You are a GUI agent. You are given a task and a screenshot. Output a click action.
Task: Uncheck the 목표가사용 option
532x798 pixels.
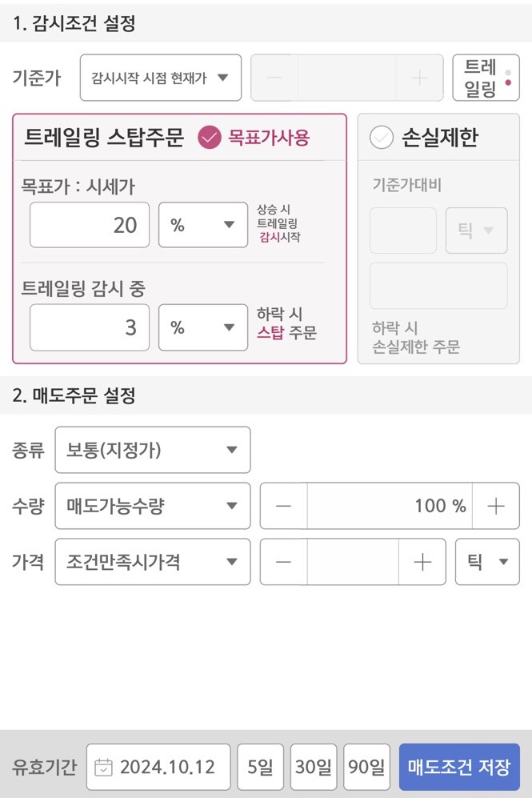coord(210,137)
